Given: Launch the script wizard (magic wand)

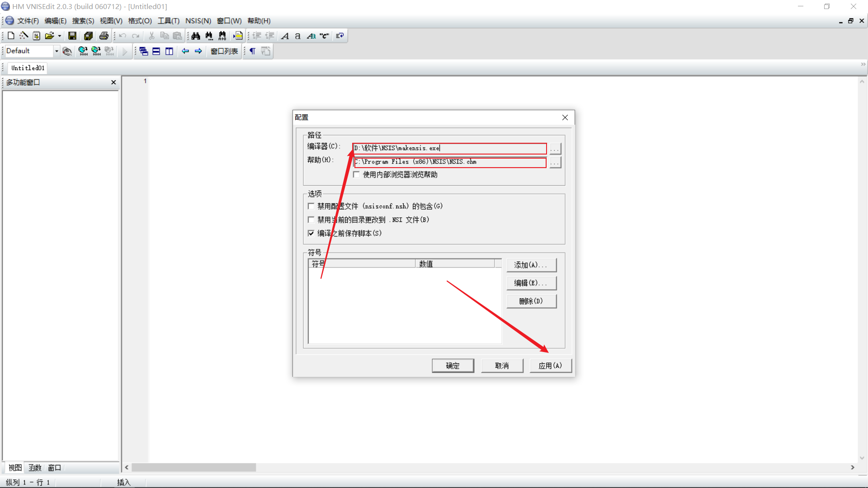Looking at the screenshot, I should [x=24, y=36].
